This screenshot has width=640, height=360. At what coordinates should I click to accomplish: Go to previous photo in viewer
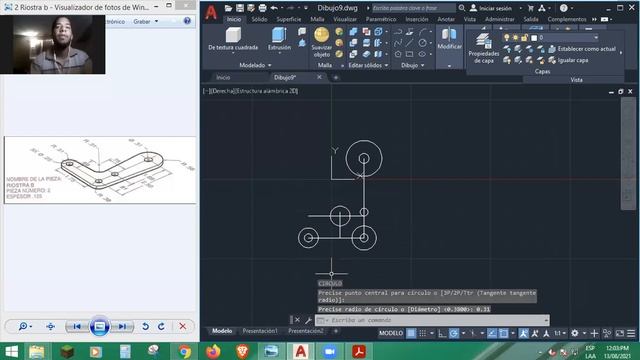77,326
